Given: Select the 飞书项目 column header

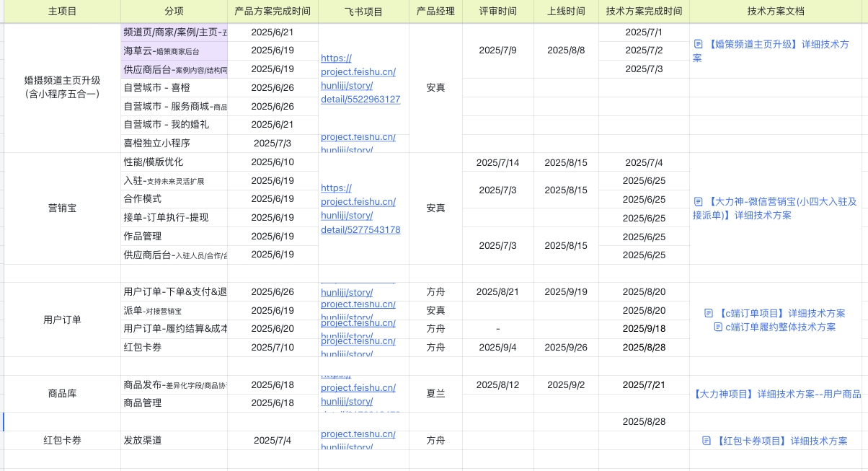Looking at the screenshot, I should [363, 12].
